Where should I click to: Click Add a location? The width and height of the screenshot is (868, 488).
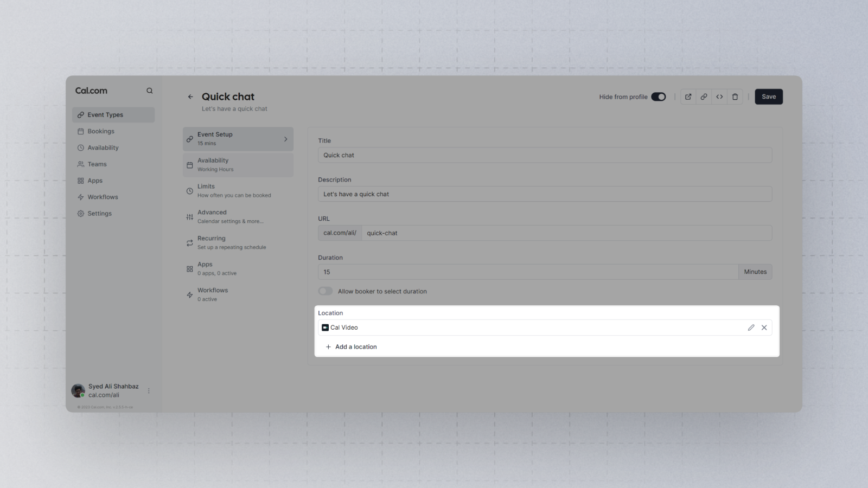[351, 347]
